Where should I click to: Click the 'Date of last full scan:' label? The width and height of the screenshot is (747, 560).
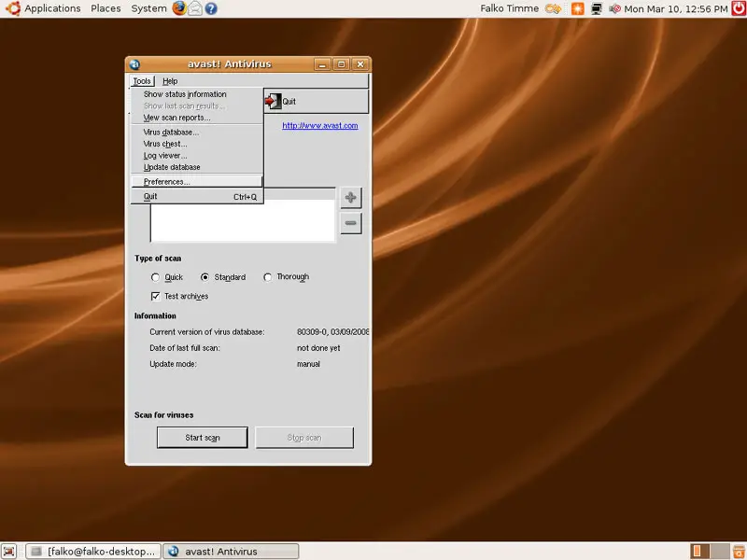click(185, 348)
